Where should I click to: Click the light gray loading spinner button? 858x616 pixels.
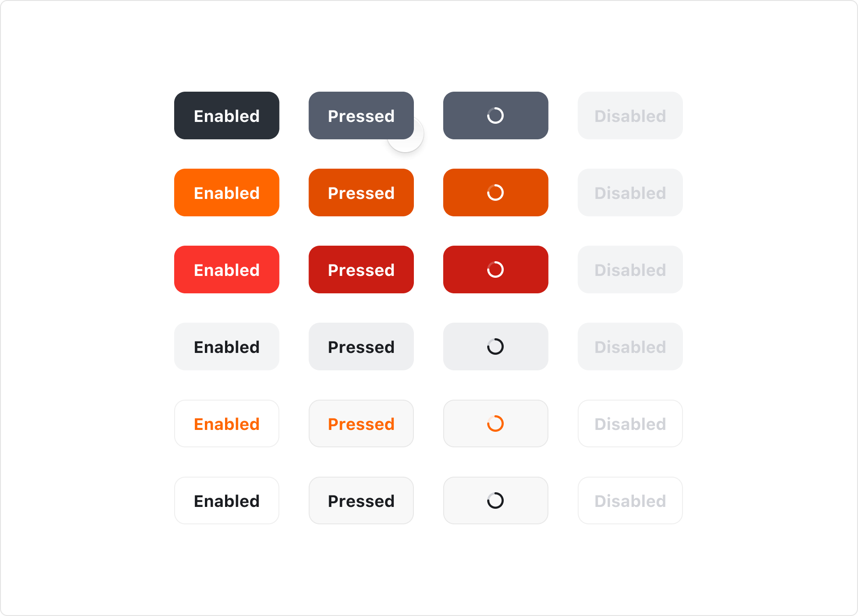[x=495, y=346]
